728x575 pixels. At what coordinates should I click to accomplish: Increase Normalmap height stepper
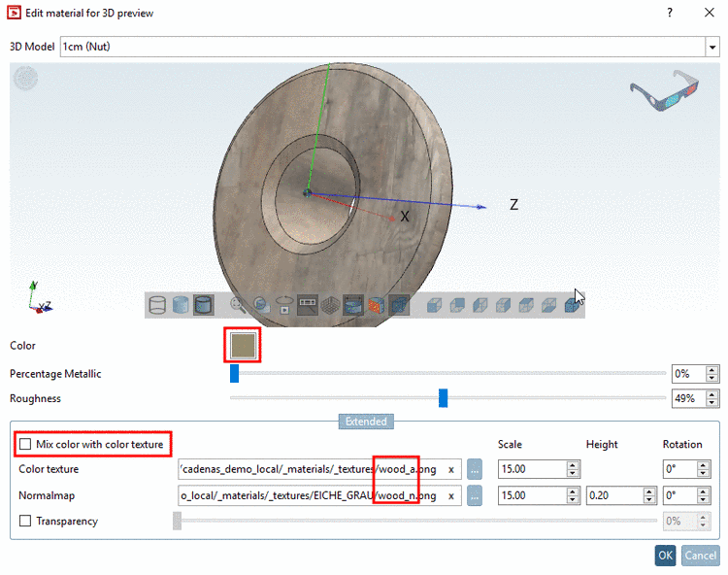[x=649, y=491]
